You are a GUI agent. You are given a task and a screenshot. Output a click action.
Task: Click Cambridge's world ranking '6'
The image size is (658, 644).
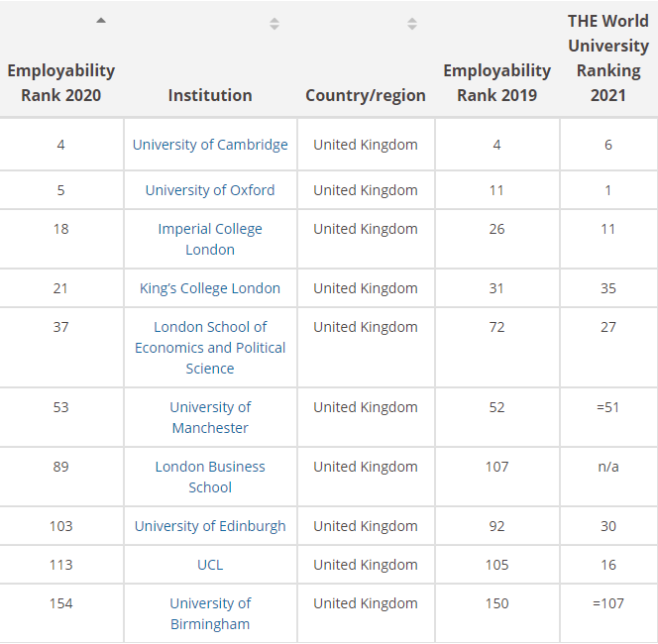(x=608, y=145)
